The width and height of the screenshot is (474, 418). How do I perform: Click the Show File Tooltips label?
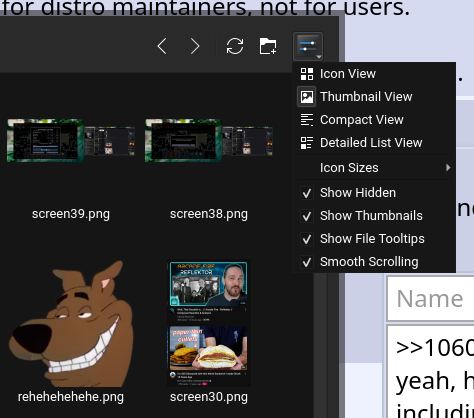tap(372, 239)
